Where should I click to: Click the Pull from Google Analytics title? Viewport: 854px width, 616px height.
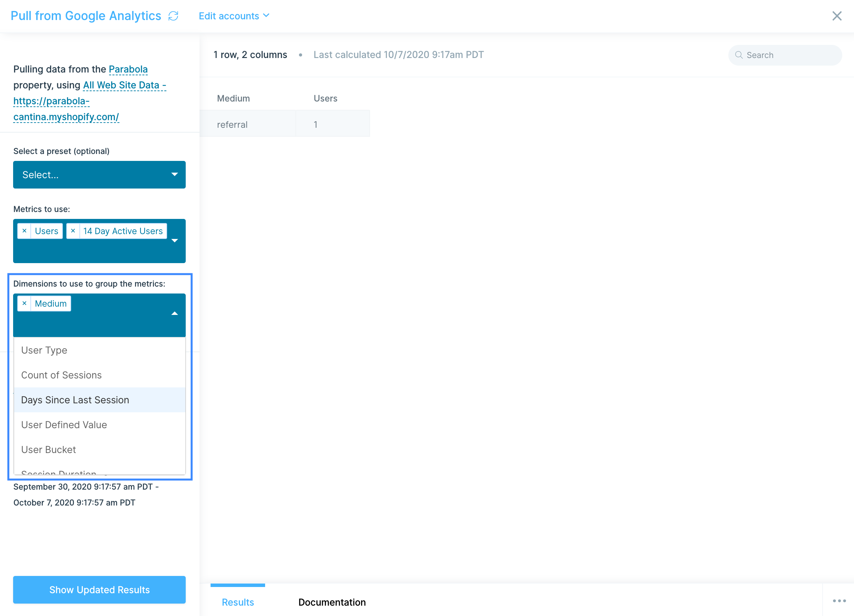[x=86, y=16]
